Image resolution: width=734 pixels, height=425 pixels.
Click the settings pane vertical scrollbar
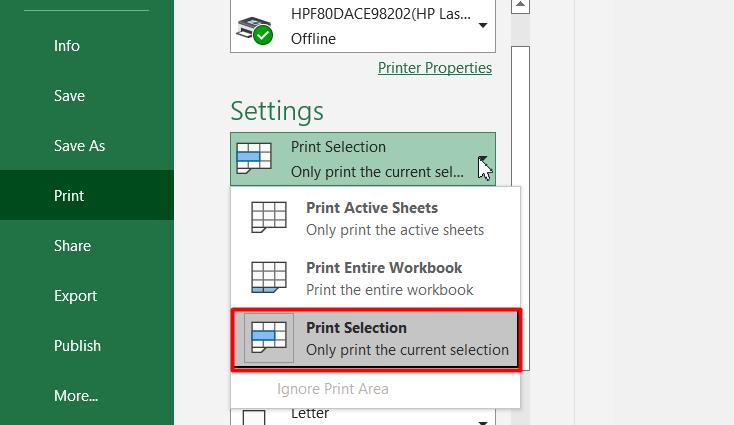coord(520,208)
